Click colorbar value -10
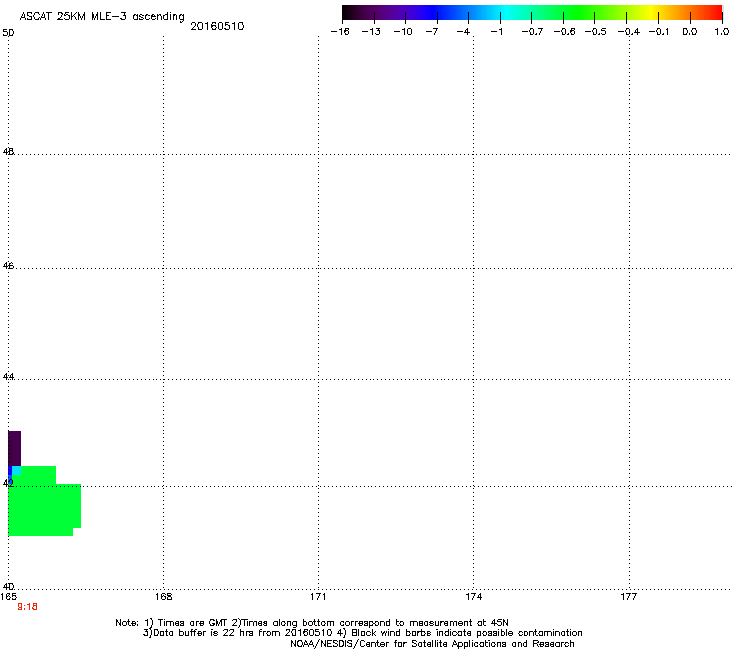 click(x=403, y=32)
